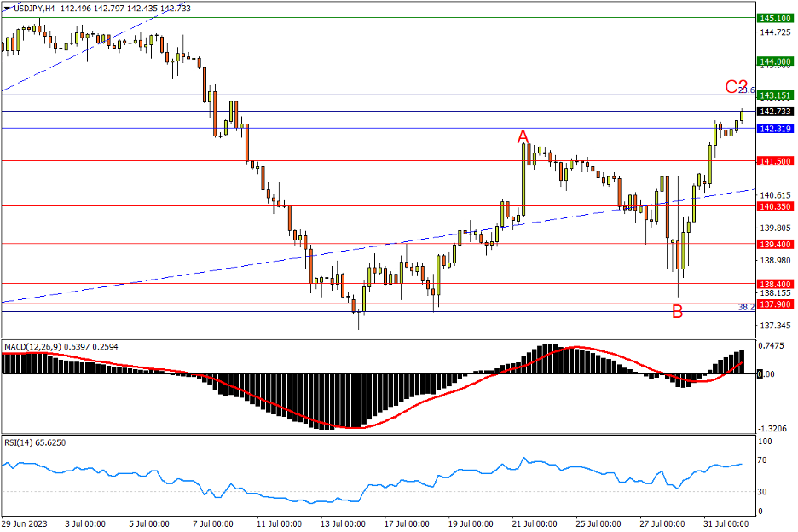
Task: Select the 142.319 blue level tag
Action: pyautogui.click(x=776, y=129)
